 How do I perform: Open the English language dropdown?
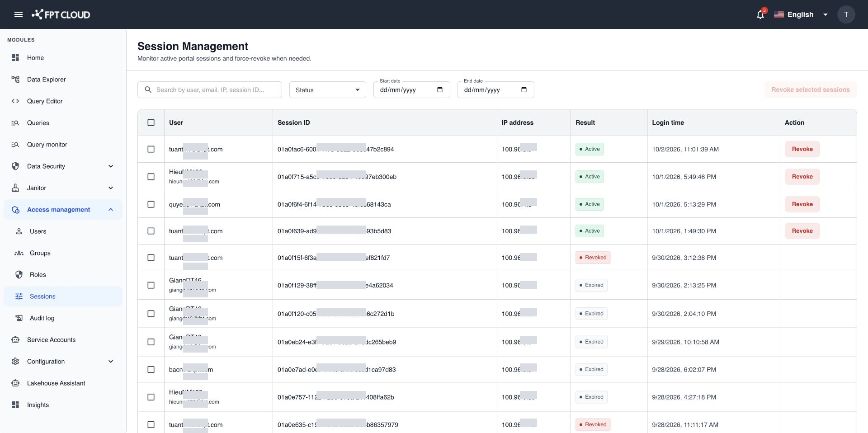pyautogui.click(x=801, y=14)
